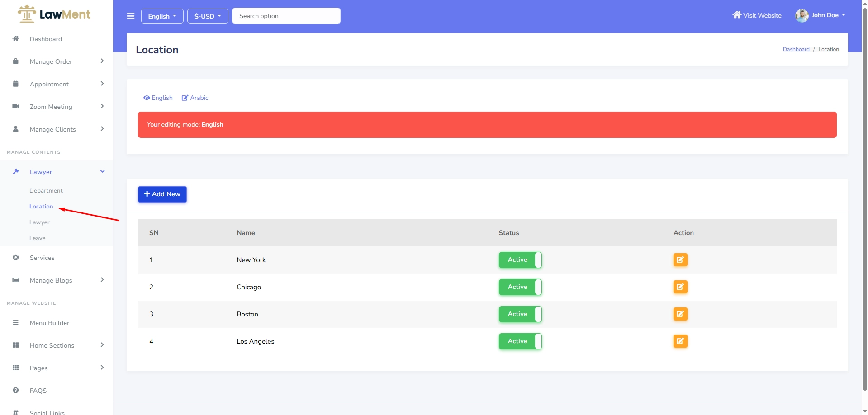This screenshot has height=415, width=868.
Task: Open the $-USD currency dropdown
Action: pyautogui.click(x=208, y=16)
